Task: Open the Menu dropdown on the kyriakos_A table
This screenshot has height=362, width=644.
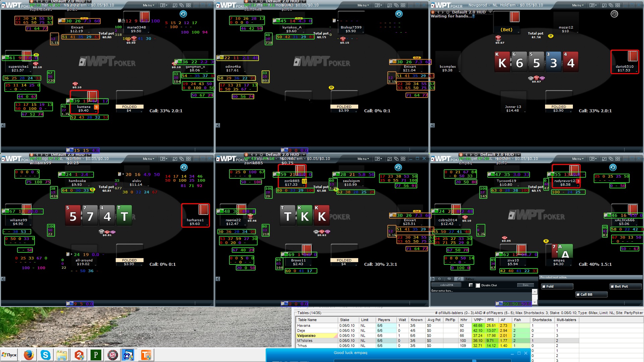Action: pyautogui.click(x=363, y=5)
